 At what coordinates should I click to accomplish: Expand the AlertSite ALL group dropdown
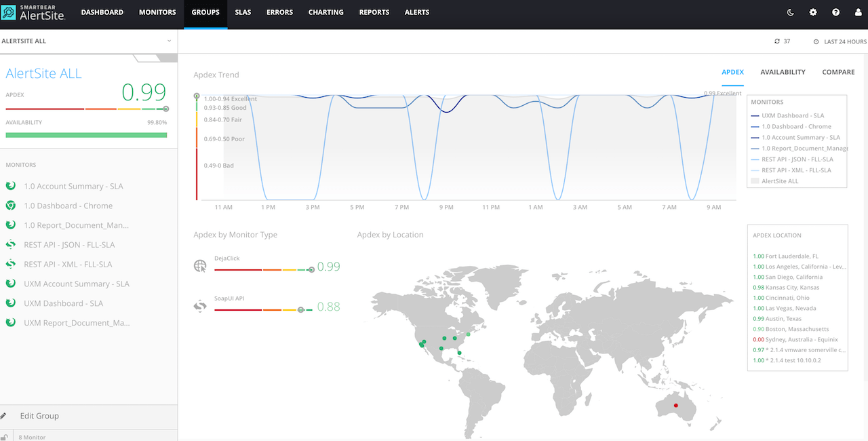pyautogui.click(x=169, y=41)
